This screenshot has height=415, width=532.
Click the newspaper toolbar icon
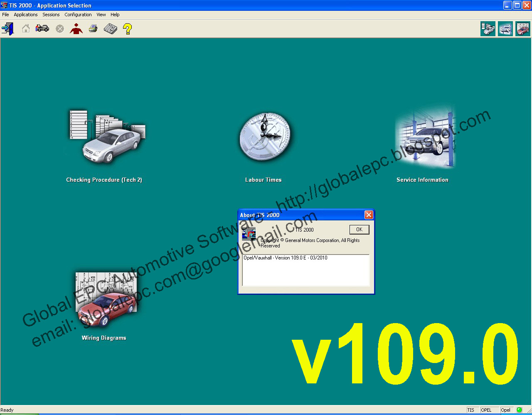coord(111,29)
